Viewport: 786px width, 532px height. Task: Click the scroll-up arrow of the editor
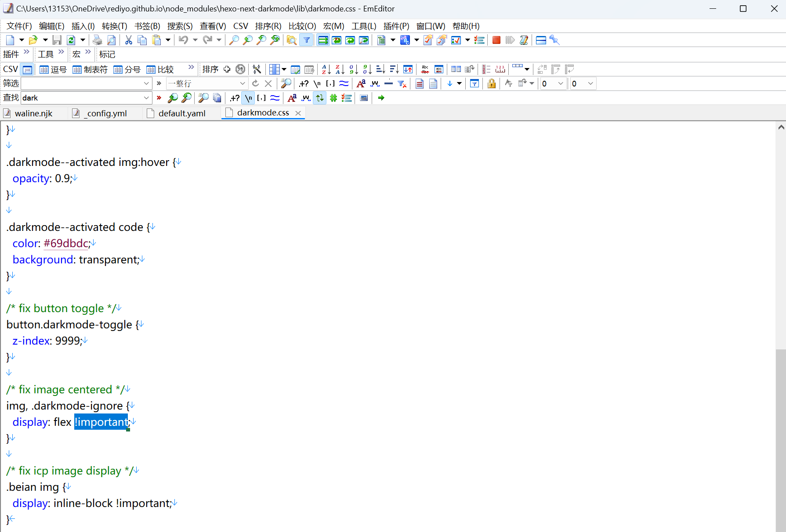781,127
